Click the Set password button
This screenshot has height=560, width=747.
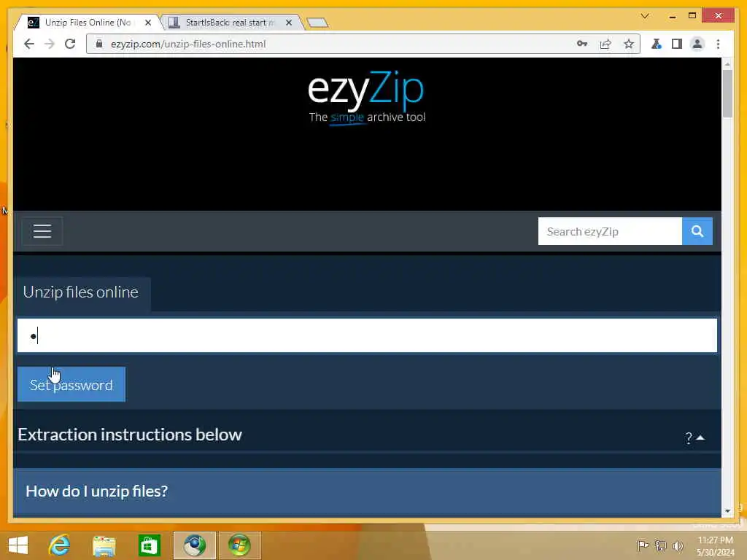71,384
